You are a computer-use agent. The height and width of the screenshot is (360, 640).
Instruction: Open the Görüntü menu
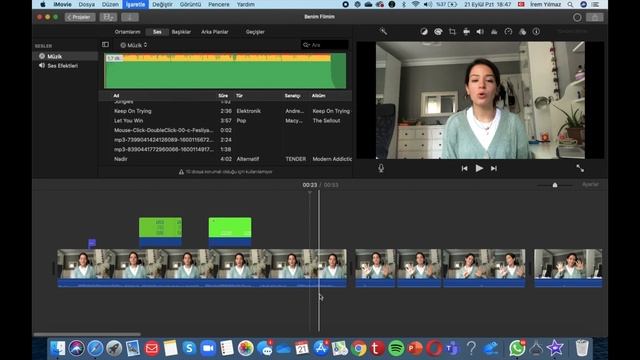click(x=191, y=4)
